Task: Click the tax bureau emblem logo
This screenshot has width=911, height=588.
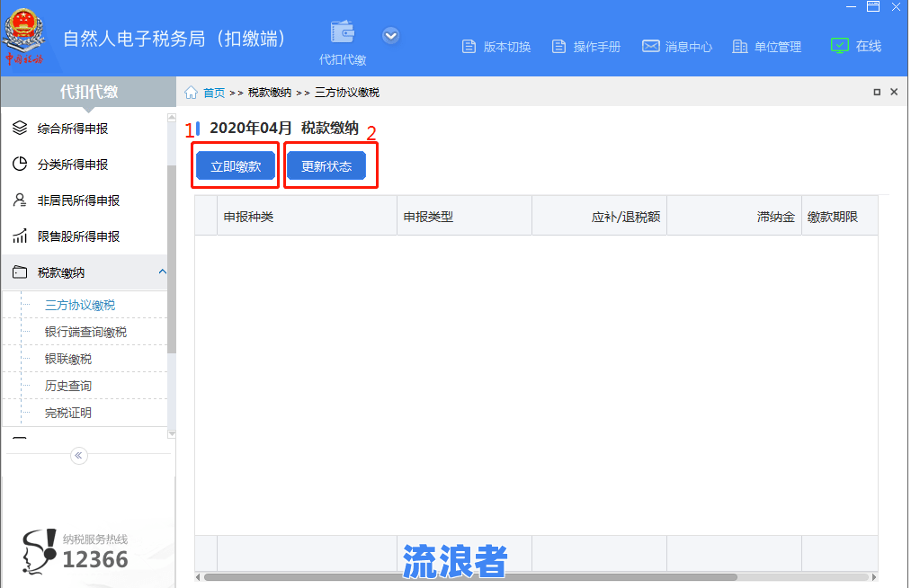Action: (x=23, y=36)
